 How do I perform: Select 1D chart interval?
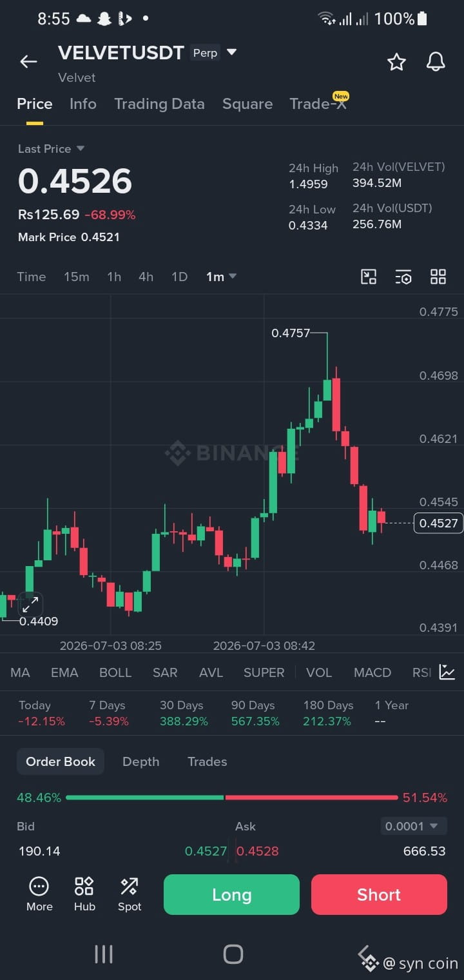(179, 277)
